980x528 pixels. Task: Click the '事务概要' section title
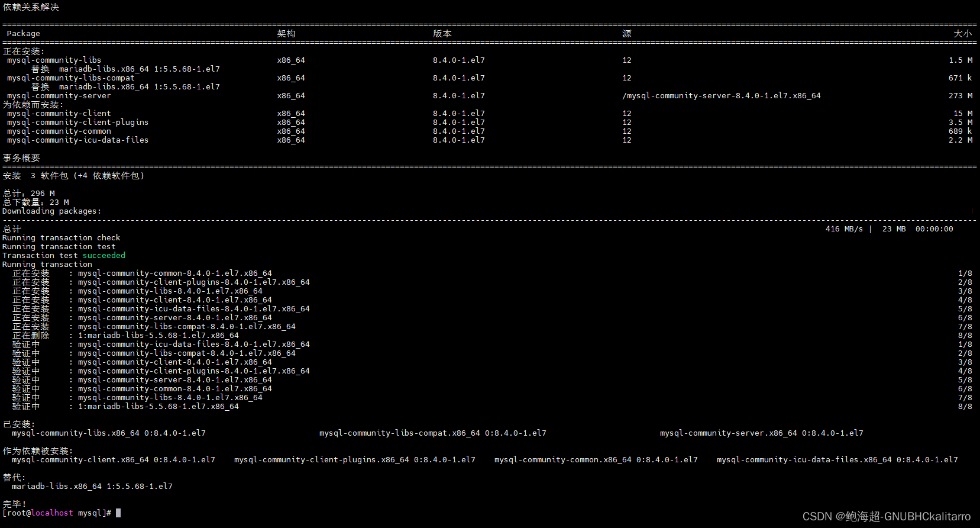21,158
